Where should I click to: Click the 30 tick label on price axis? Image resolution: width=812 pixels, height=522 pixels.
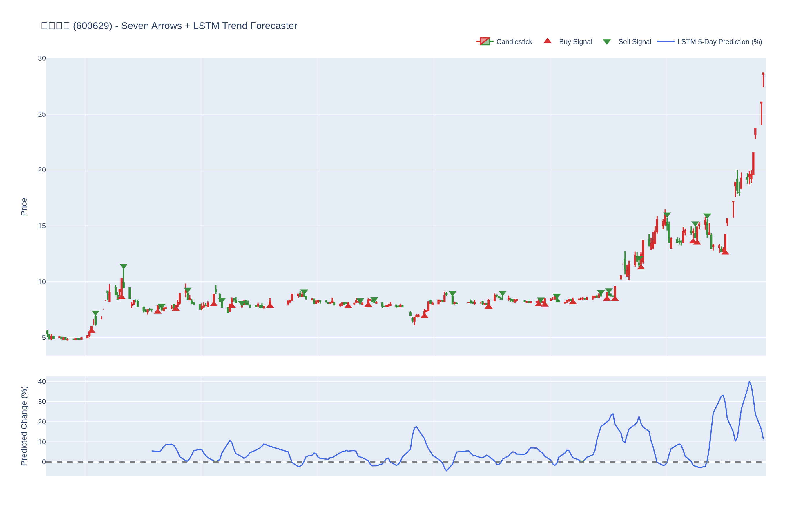tap(42, 58)
